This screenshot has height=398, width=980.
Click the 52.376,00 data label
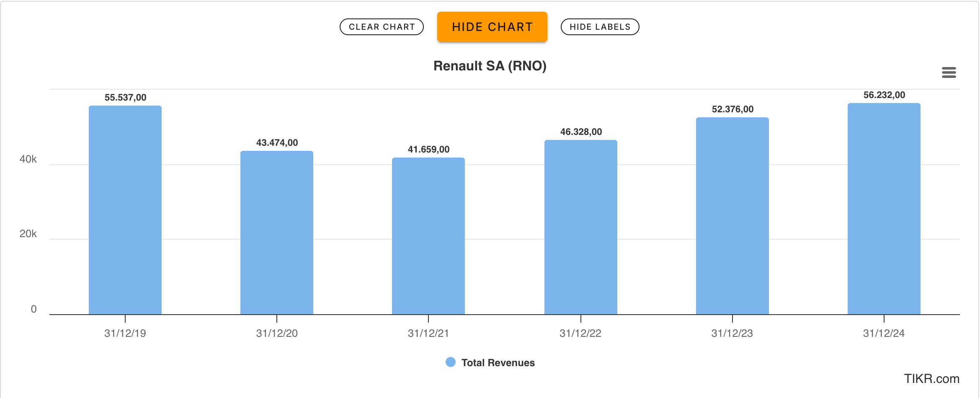[x=732, y=109]
